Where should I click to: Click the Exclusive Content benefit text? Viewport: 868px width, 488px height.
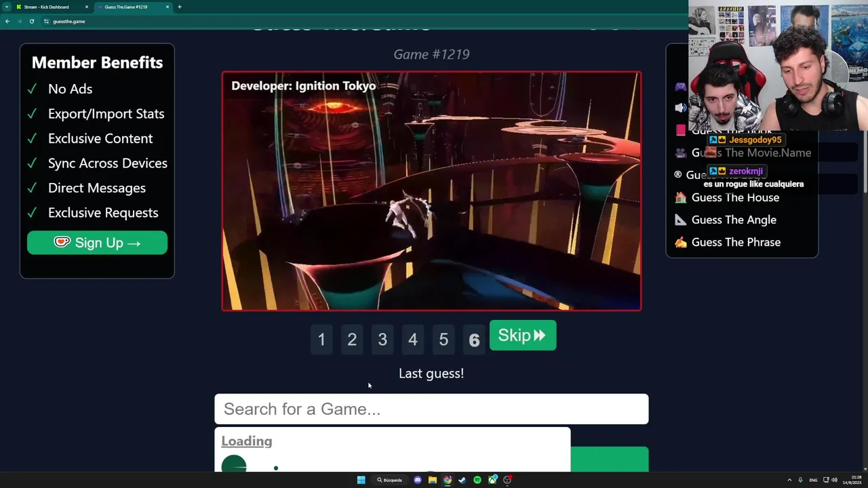coord(100,138)
